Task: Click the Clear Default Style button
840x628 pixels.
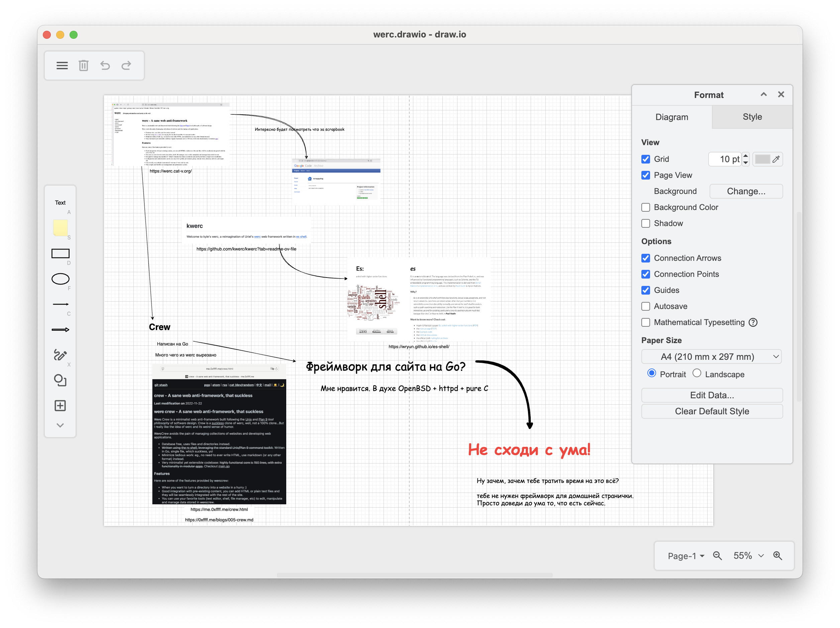Action: click(712, 411)
